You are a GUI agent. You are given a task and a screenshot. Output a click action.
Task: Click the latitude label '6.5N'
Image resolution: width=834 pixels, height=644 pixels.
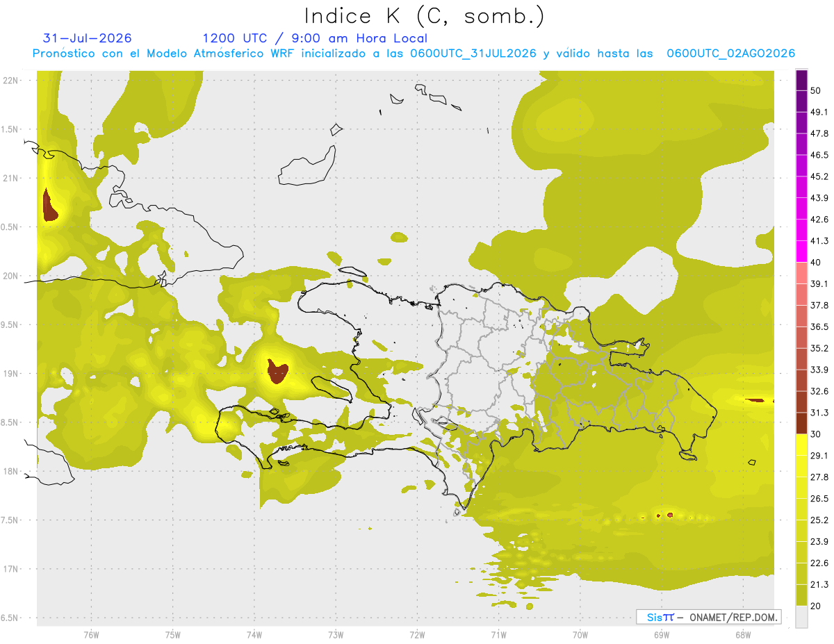pyautogui.click(x=10, y=618)
